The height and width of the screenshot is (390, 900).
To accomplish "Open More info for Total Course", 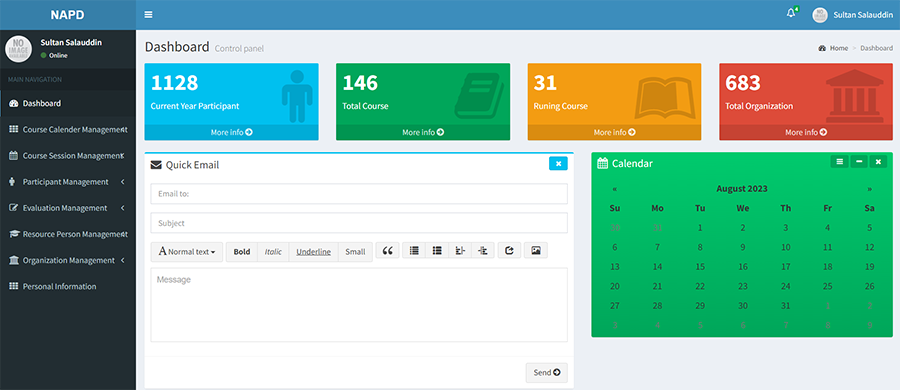I will coord(423,132).
